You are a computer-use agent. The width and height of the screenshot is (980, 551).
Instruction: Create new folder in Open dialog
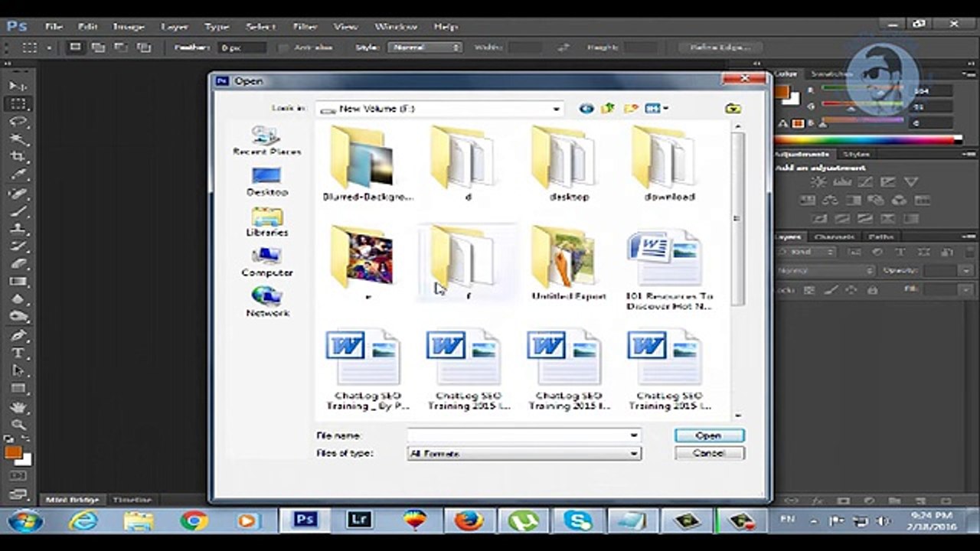click(630, 109)
